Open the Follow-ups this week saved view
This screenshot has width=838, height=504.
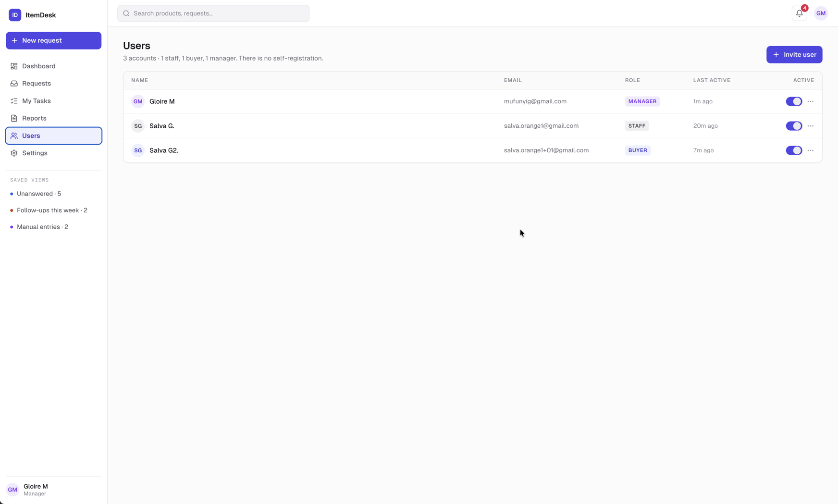53,210
